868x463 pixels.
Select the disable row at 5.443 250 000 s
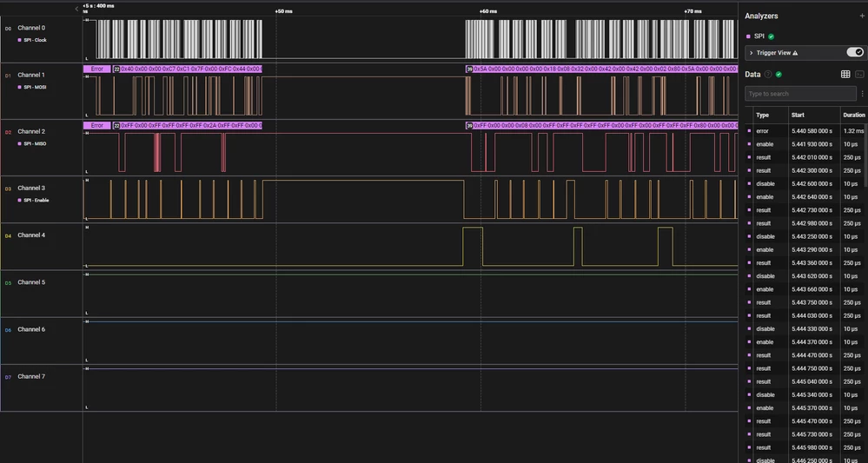point(806,237)
